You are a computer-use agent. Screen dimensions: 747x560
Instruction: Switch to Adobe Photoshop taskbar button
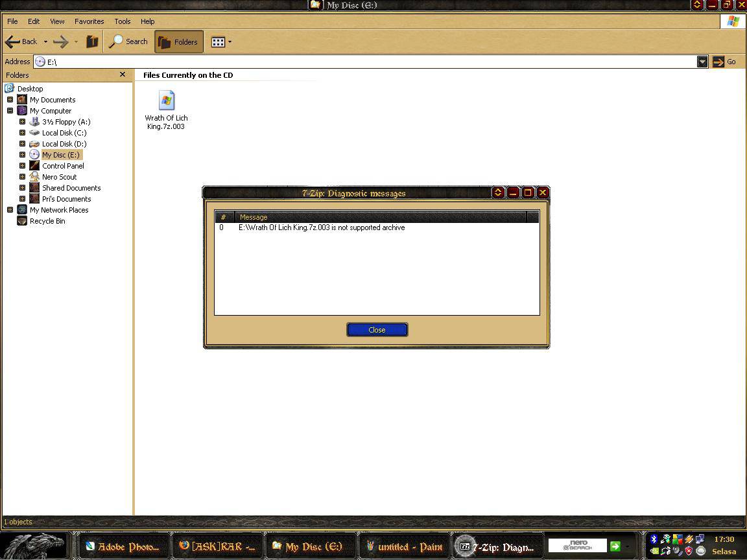[x=123, y=546]
